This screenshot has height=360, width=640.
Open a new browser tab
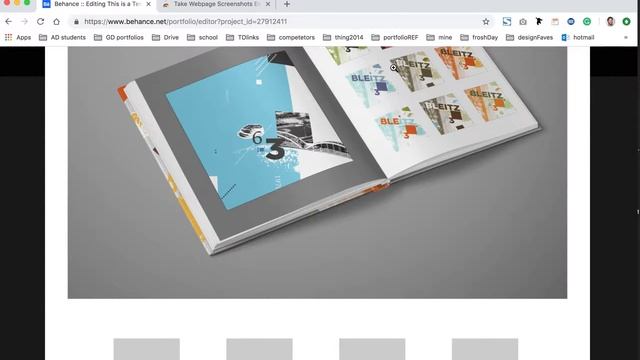[287, 4]
